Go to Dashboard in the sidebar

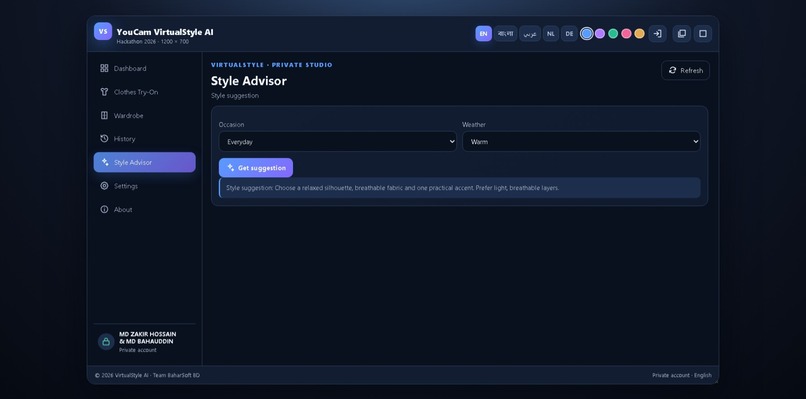pyautogui.click(x=144, y=68)
